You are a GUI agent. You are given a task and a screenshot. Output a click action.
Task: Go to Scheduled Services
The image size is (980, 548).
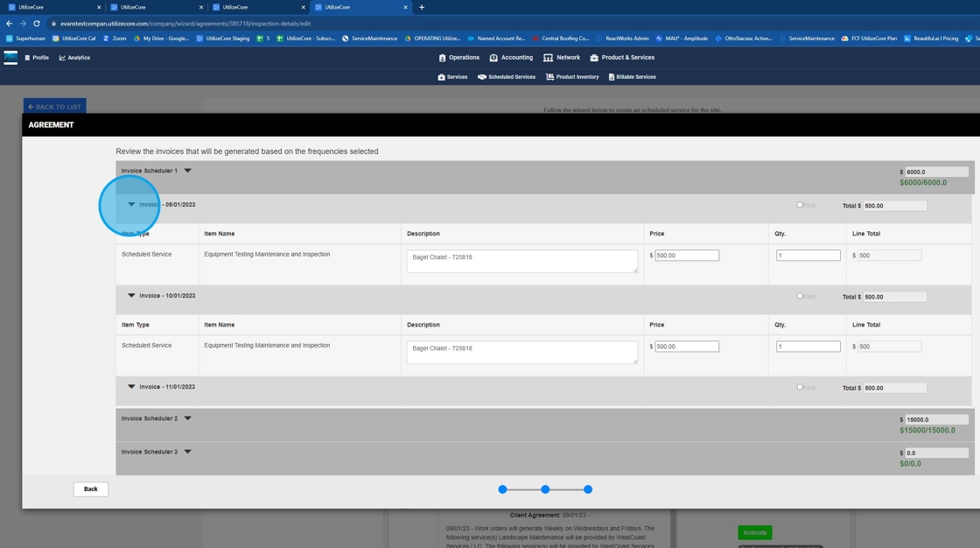(507, 77)
